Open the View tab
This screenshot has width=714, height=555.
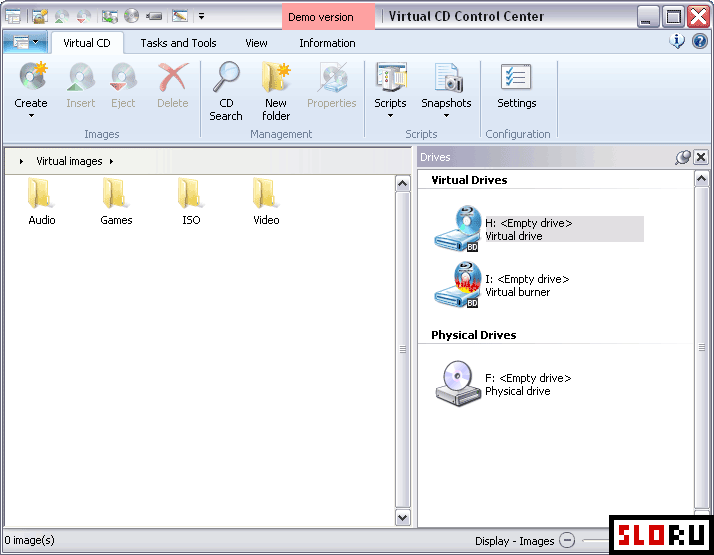click(256, 43)
